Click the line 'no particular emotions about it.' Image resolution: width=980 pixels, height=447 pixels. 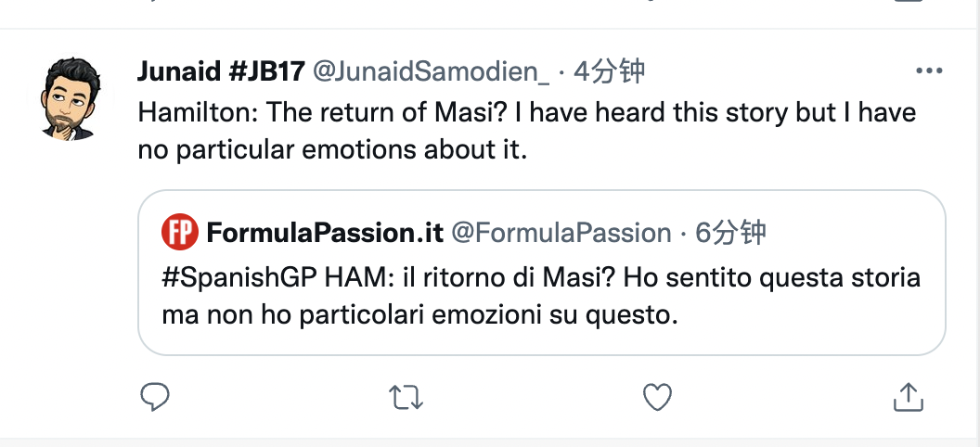coord(332,150)
